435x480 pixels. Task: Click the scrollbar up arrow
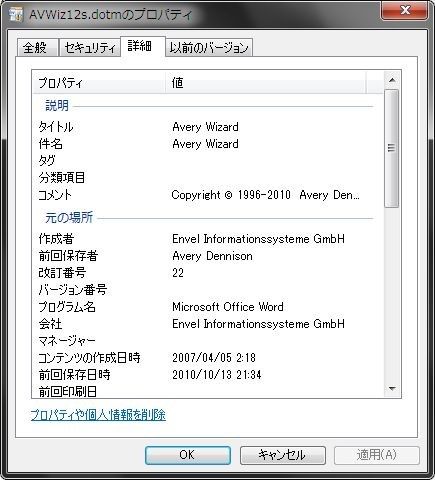coord(392,80)
